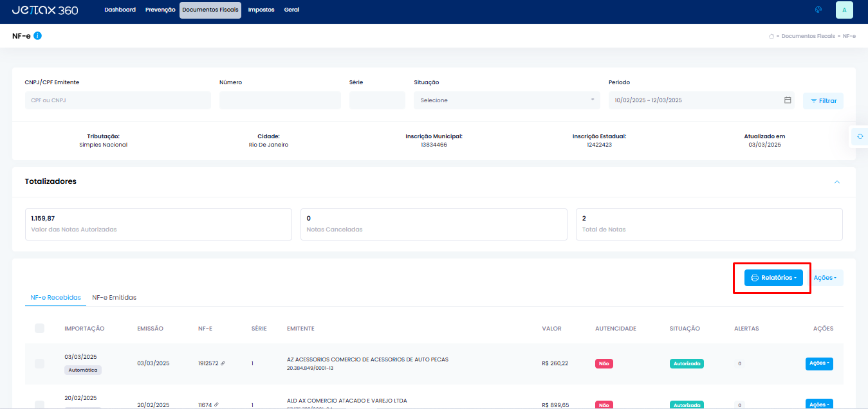Viewport: 868px width, 409px height.
Task: Click the link icon beside NF-e 1912572
Action: coord(223,363)
